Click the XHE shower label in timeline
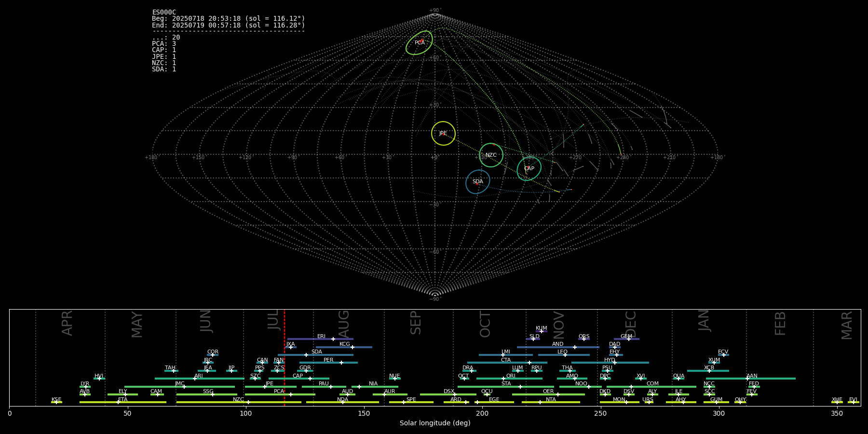868x434 pixels. [x=837, y=399]
